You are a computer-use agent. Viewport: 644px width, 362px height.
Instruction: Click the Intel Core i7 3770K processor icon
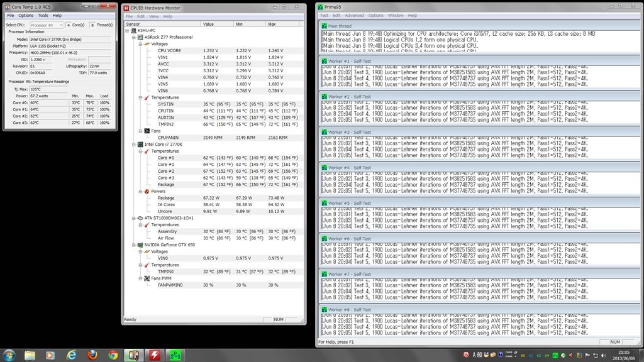point(140,145)
